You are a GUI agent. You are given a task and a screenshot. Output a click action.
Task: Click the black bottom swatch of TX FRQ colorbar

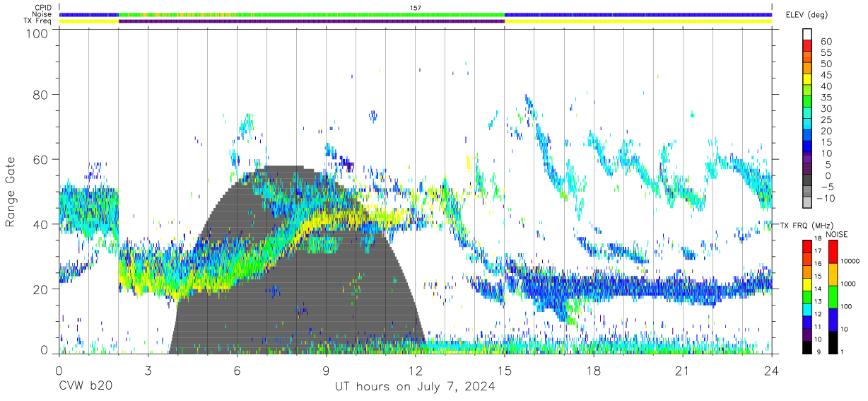click(x=807, y=346)
